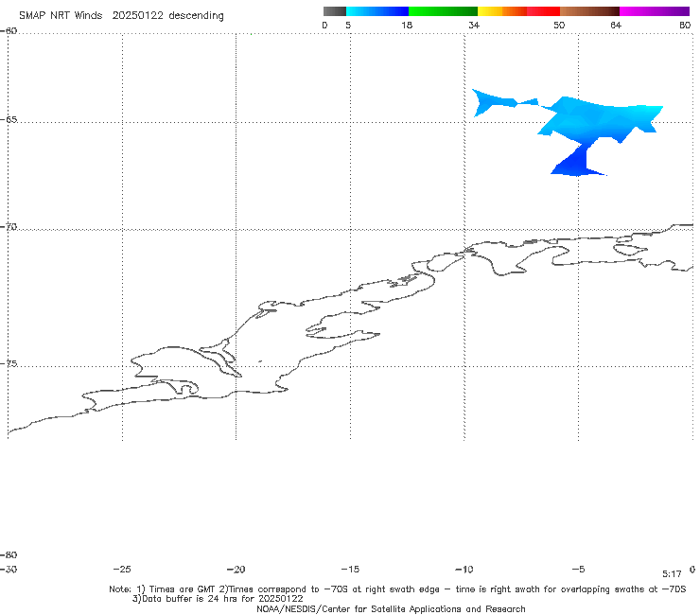Click the longitude label '-30'

click(x=9, y=570)
